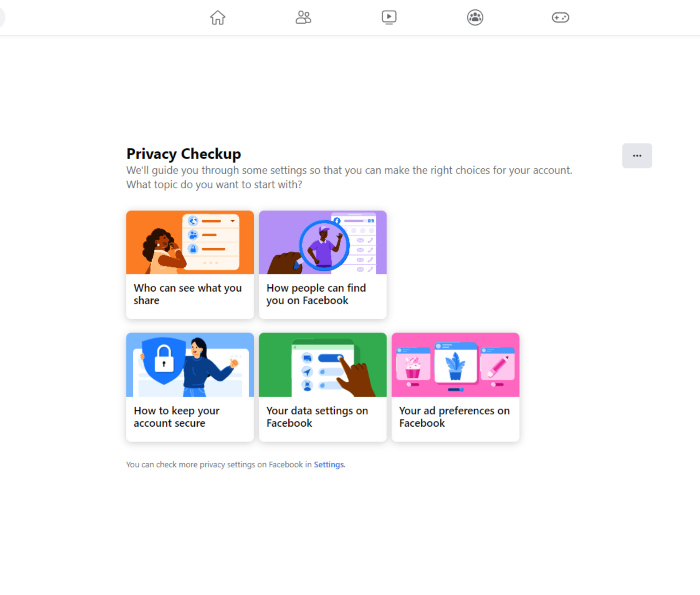The width and height of the screenshot is (700, 595).
Task: Open the three-dot more options button
Action: pos(637,156)
